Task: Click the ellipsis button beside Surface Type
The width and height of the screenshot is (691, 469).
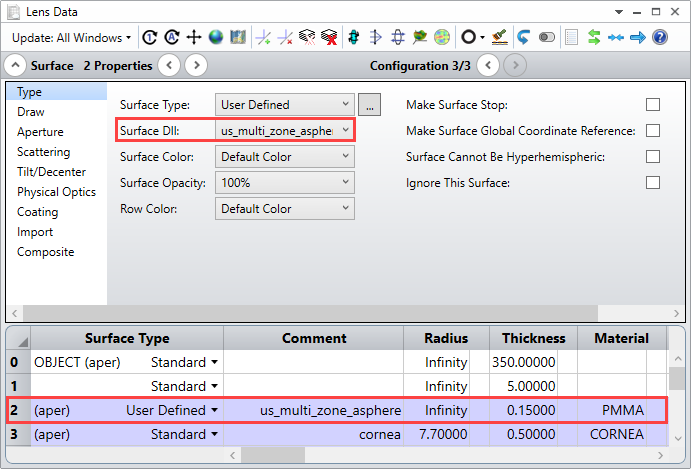Action: coord(369,104)
